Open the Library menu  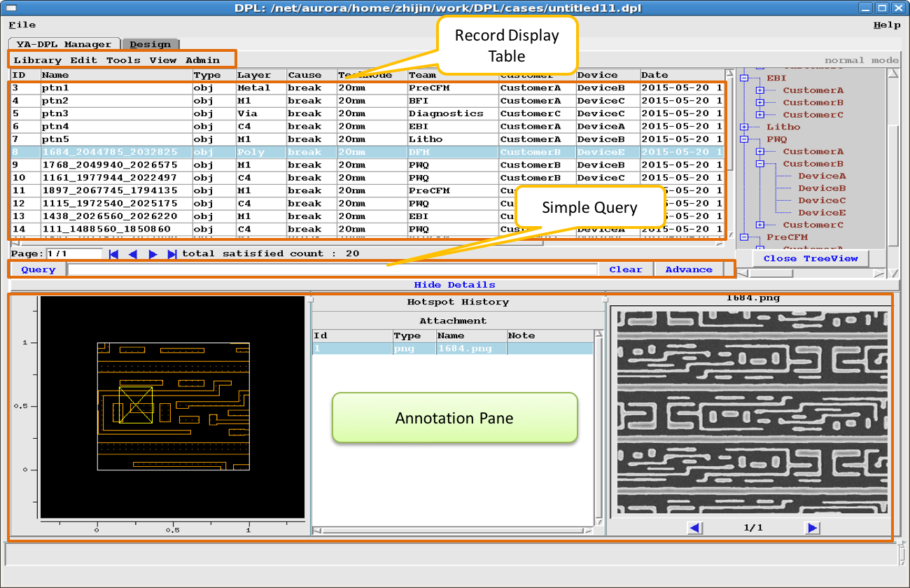[x=37, y=60]
